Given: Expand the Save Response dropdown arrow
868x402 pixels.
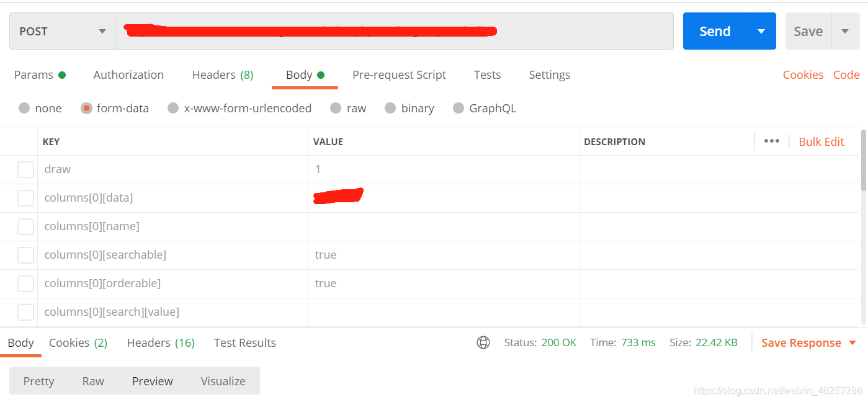Looking at the screenshot, I should click(852, 343).
